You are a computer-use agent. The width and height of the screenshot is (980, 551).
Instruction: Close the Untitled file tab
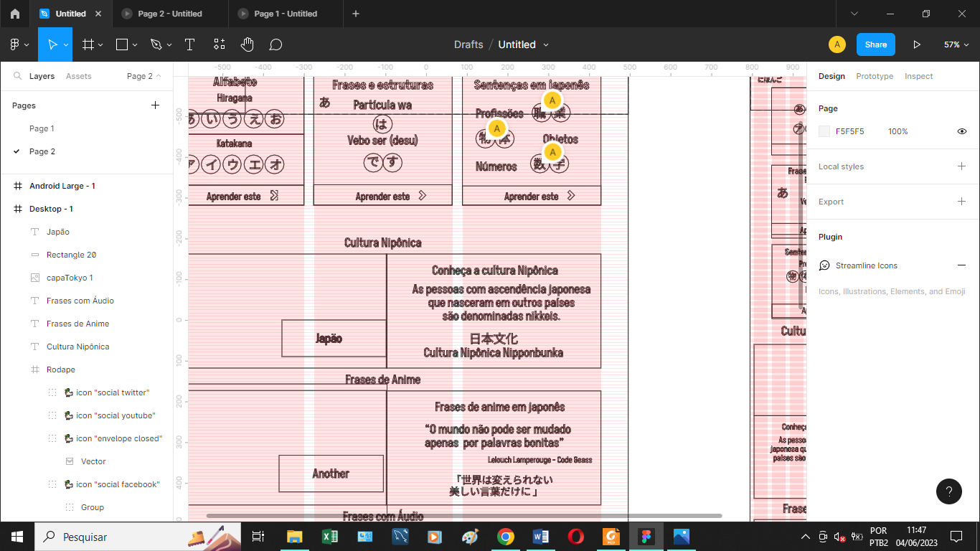(x=98, y=14)
